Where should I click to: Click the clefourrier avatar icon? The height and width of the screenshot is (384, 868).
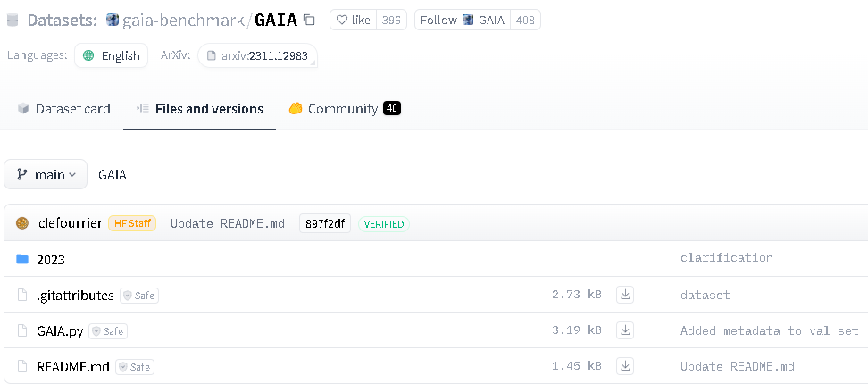click(x=22, y=223)
